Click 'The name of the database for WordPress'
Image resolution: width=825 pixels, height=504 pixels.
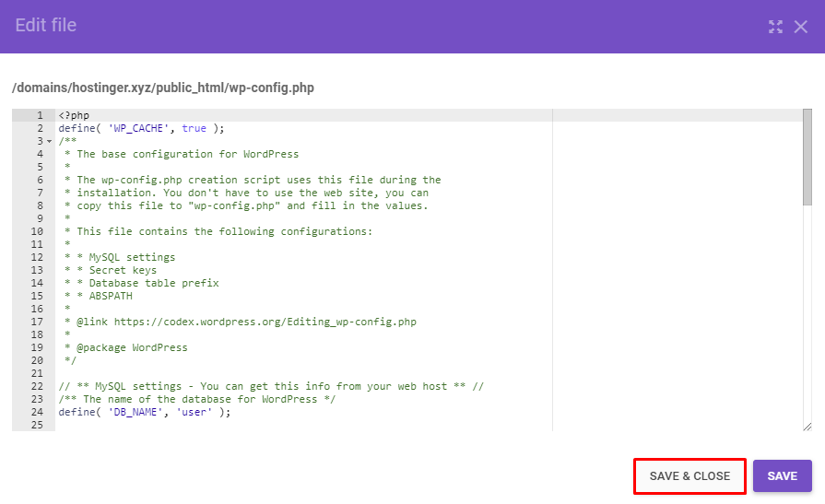point(200,399)
